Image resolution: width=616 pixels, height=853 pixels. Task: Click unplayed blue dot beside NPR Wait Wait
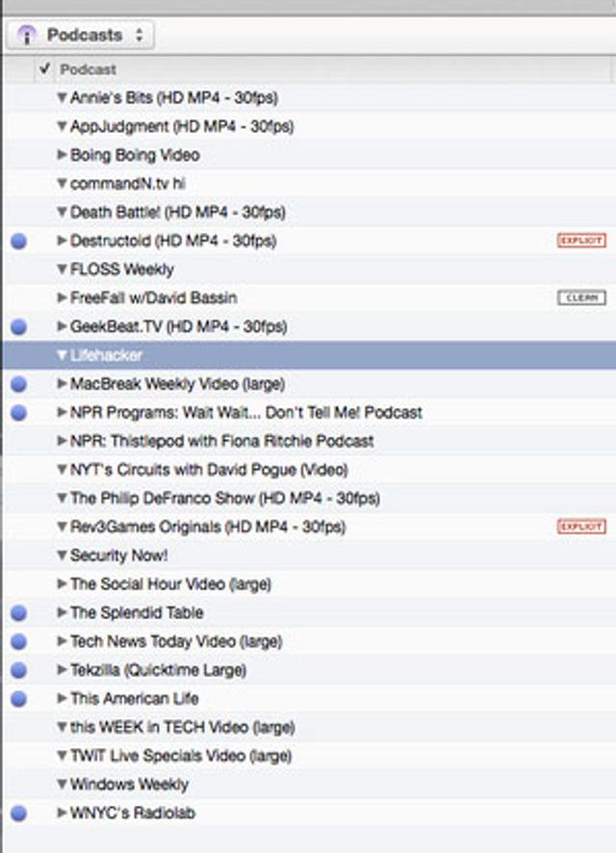click(19, 413)
